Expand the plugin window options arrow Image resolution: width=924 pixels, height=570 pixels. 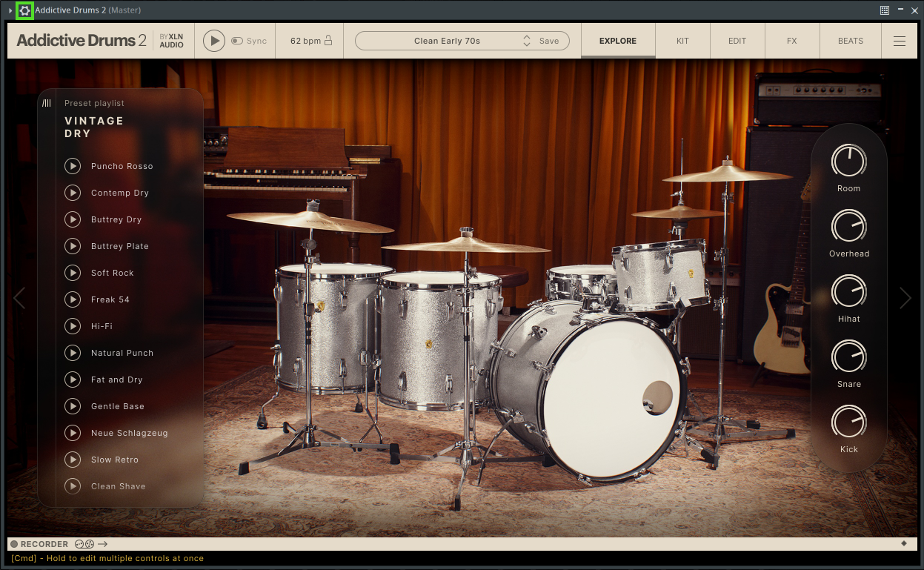click(x=10, y=10)
